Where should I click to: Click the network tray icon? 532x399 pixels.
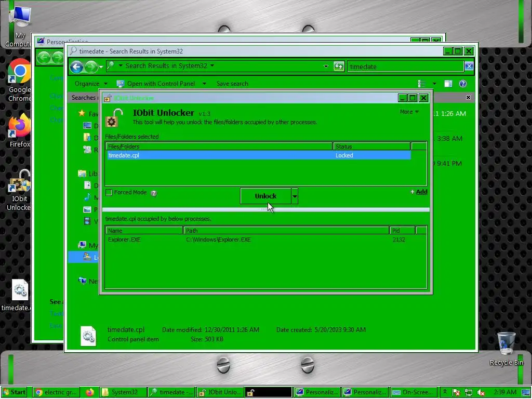click(469, 393)
